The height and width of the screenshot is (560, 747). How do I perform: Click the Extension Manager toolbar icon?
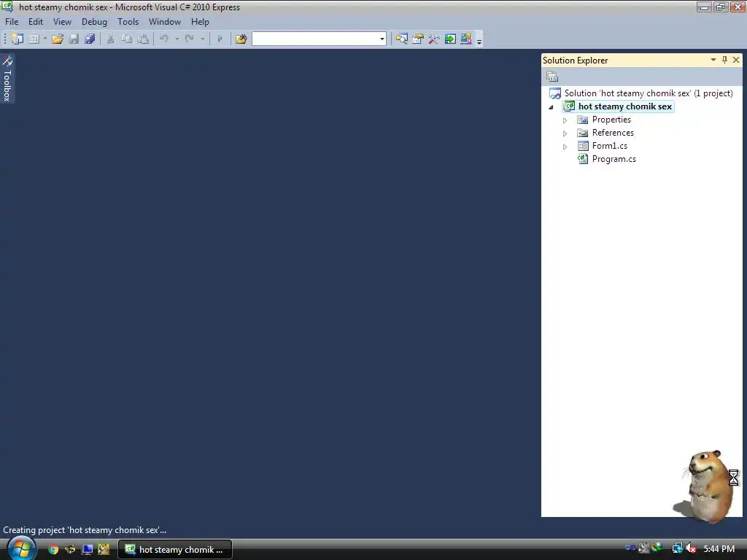tap(466, 39)
